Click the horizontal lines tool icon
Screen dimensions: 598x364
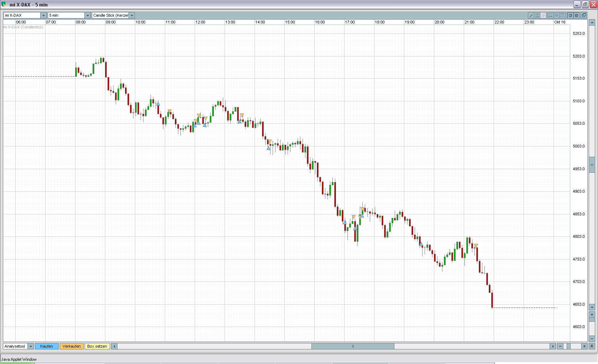pyautogui.click(x=537, y=15)
